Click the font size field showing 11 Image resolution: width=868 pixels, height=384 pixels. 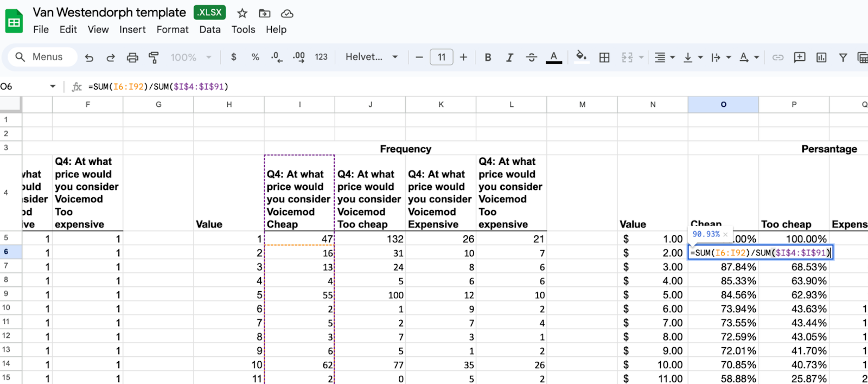coord(442,57)
